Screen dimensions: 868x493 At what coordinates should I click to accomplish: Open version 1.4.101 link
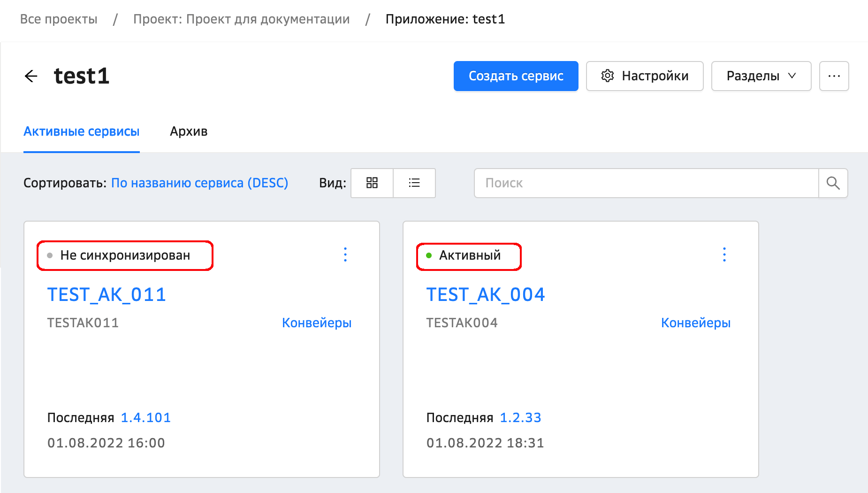click(146, 418)
